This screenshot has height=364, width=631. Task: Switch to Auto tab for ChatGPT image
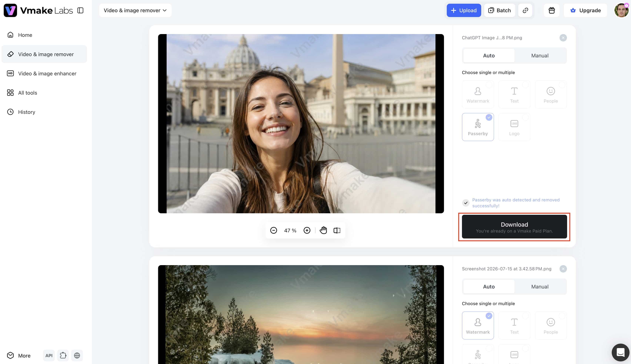coord(489,56)
